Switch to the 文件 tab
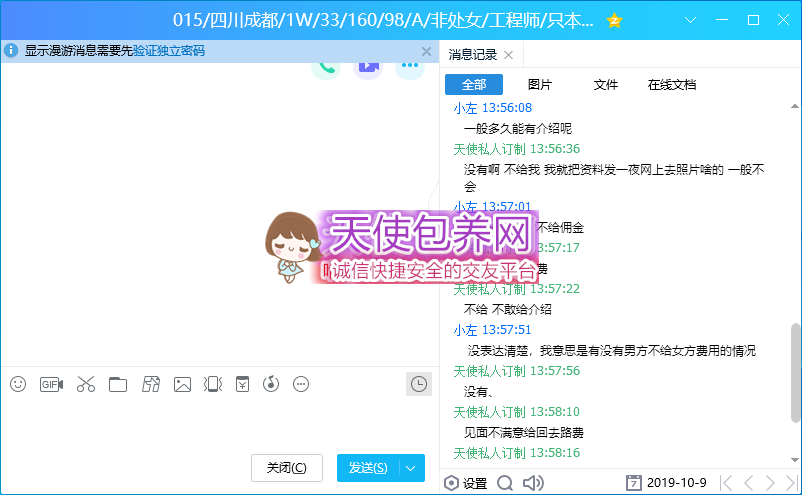This screenshot has width=802, height=495. coord(606,84)
